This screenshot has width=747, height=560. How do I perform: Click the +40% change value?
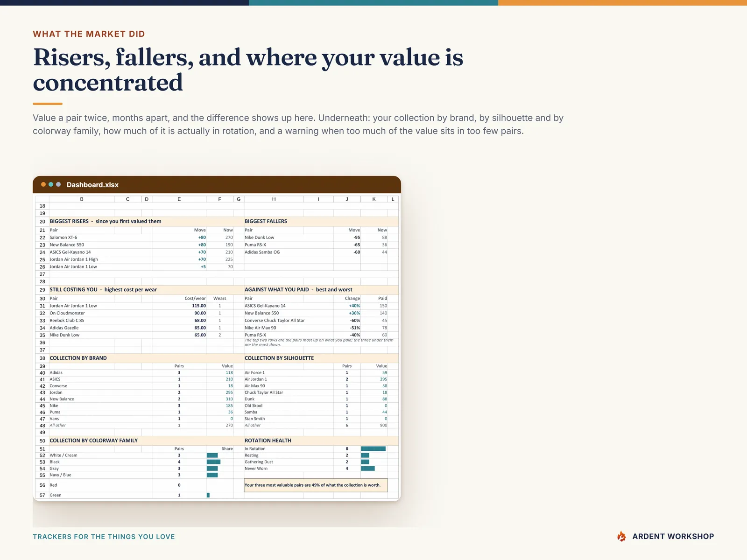(354, 306)
